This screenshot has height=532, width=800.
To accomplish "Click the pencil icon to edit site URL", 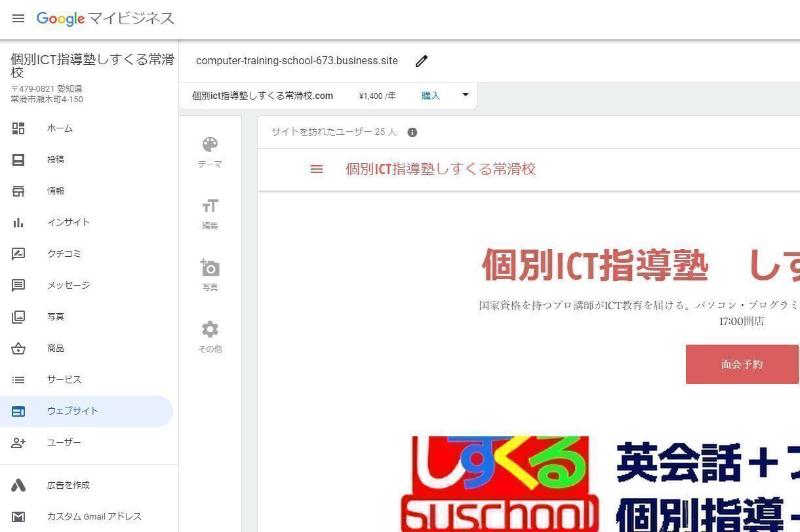I will point(422,61).
